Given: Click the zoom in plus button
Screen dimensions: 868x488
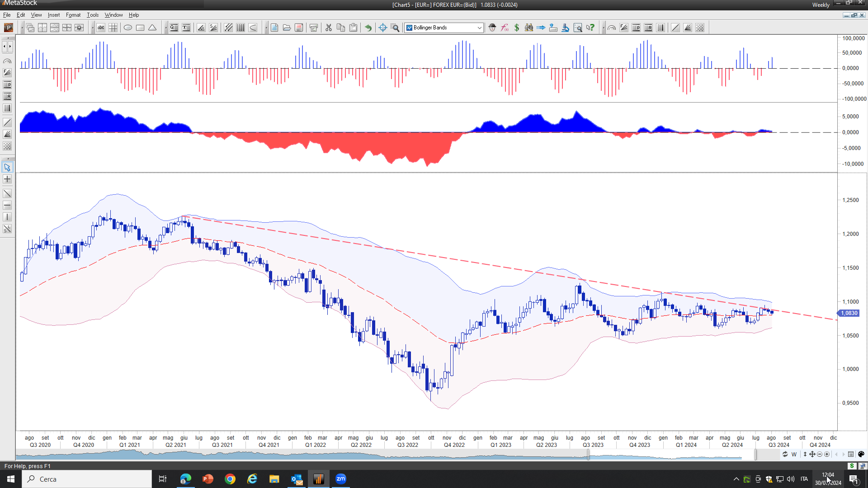Looking at the screenshot, I should (827, 454).
